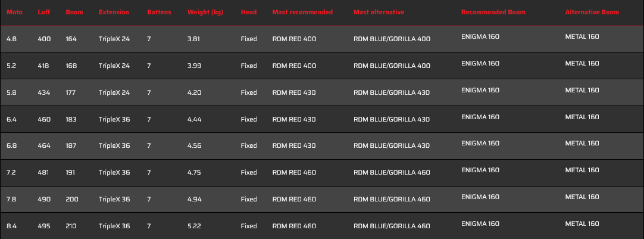
Task: Select RDM RED 460 in 7.2 row
Action: (x=294, y=172)
